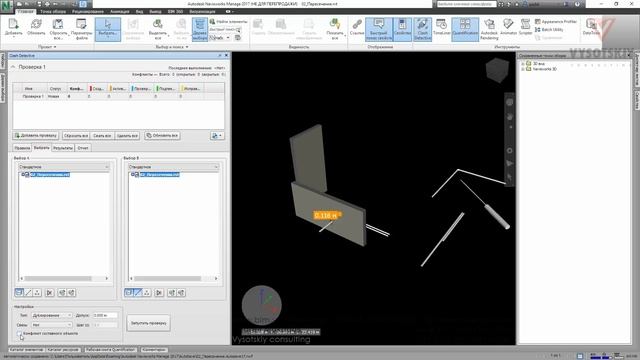Expand the Проект ribbon panel arrow
The height and width of the screenshot is (360, 640).
click(x=55, y=47)
